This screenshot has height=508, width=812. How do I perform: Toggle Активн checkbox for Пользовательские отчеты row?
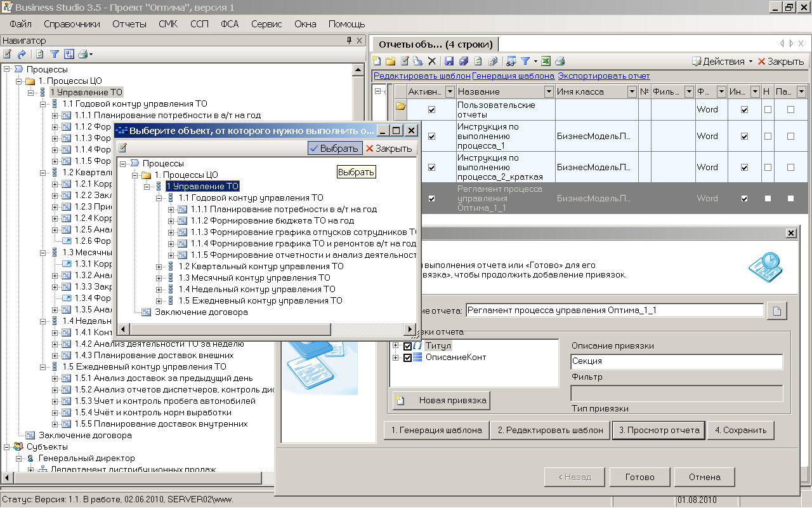tap(432, 110)
